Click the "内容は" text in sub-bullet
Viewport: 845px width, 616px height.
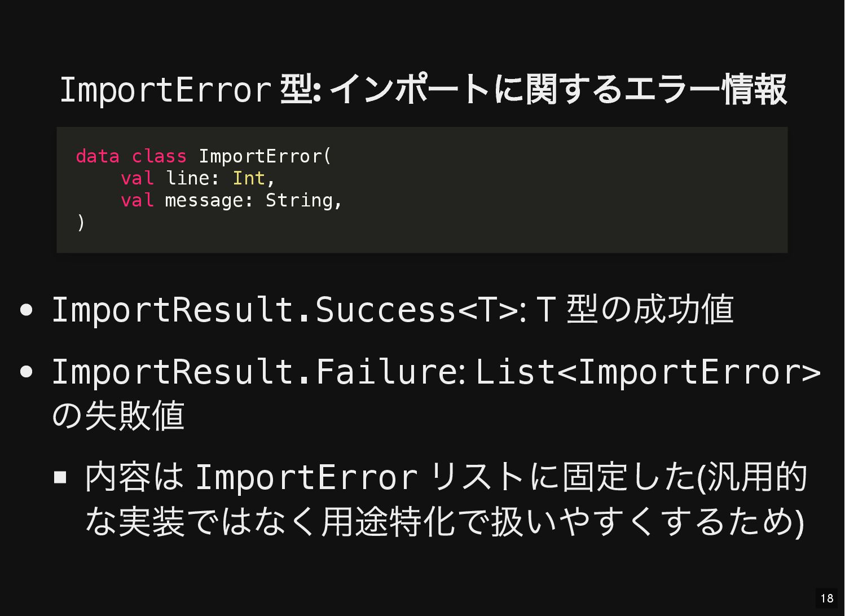click(x=134, y=477)
